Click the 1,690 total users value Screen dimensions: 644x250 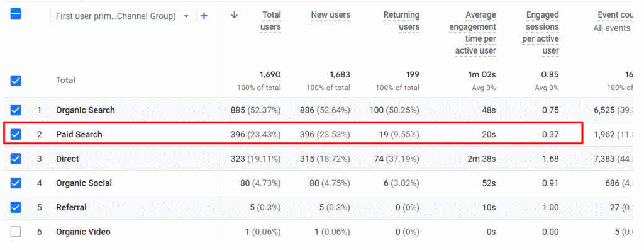270,75
